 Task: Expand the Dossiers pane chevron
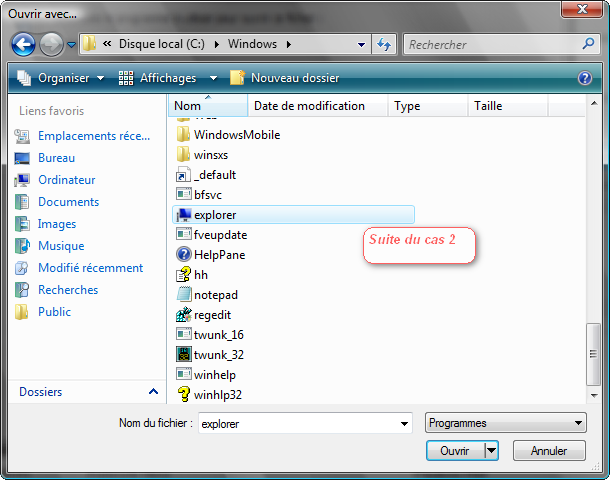point(153,392)
